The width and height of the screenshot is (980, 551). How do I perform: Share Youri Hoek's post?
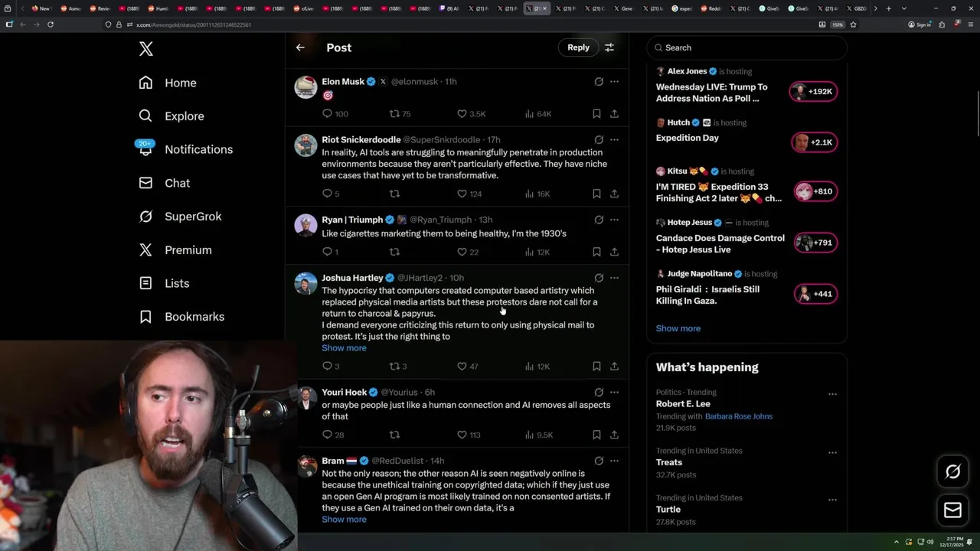(x=614, y=435)
